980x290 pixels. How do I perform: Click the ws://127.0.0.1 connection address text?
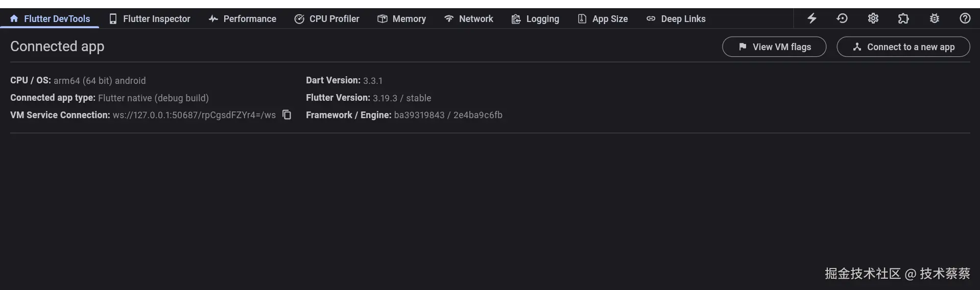point(194,115)
